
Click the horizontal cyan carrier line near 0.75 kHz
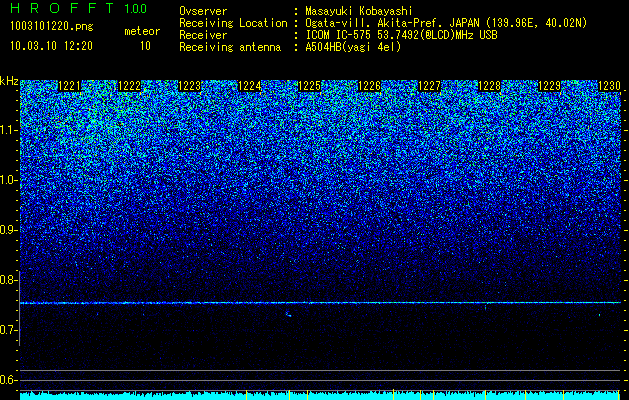pos(320,303)
